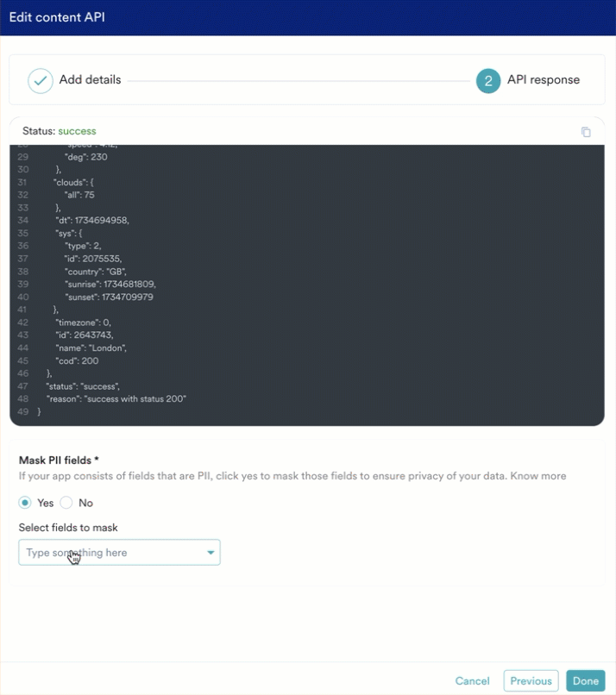This screenshot has width=616, height=695.
Task: Go to the Add details step
Action: point(90,80)
